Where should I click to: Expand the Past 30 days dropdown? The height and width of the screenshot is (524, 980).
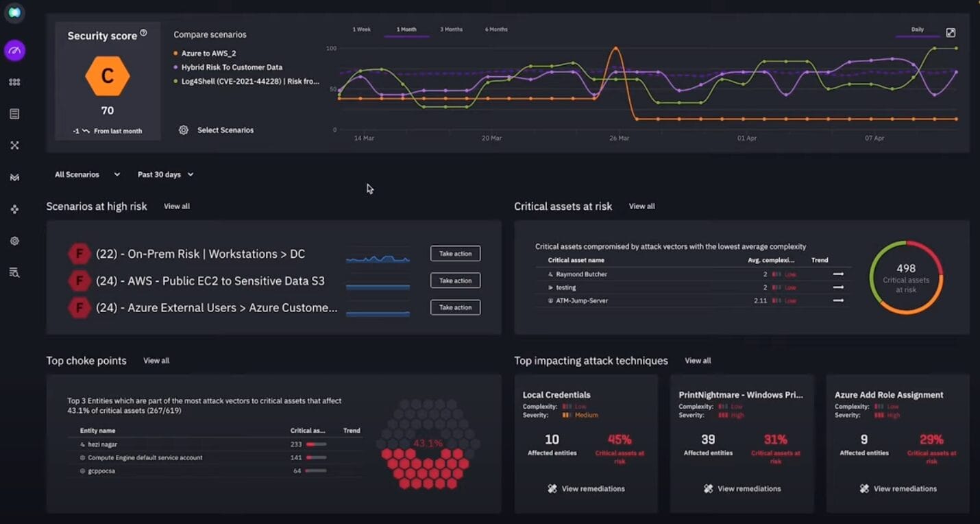coord(165,175)
